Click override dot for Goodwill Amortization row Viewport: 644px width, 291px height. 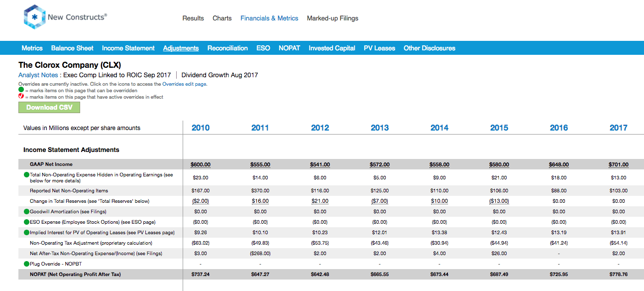point(26,212)
